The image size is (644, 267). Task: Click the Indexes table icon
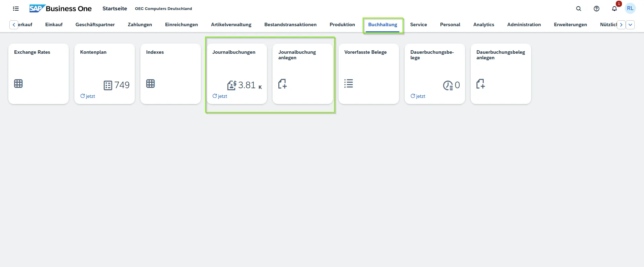pyautogui.click(x=150, y=84)
